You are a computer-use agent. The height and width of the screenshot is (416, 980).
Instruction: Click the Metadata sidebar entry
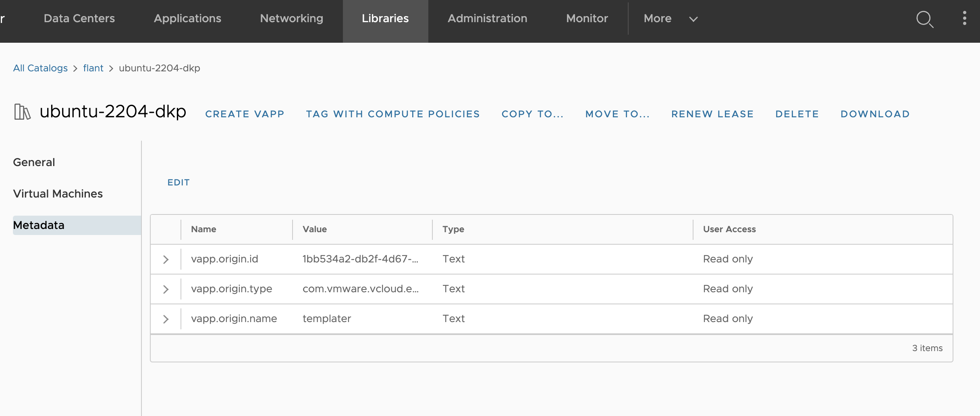[x=39, y=225]
